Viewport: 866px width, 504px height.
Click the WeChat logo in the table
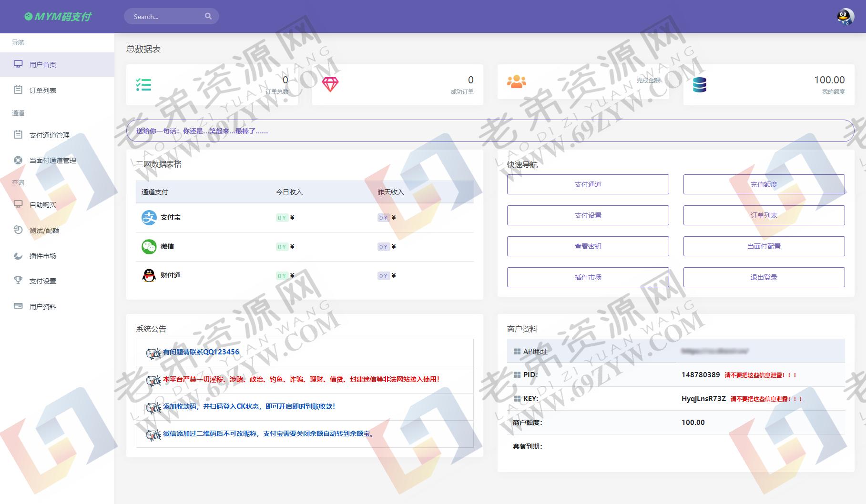pyautogui.click(x=149, y=246)
